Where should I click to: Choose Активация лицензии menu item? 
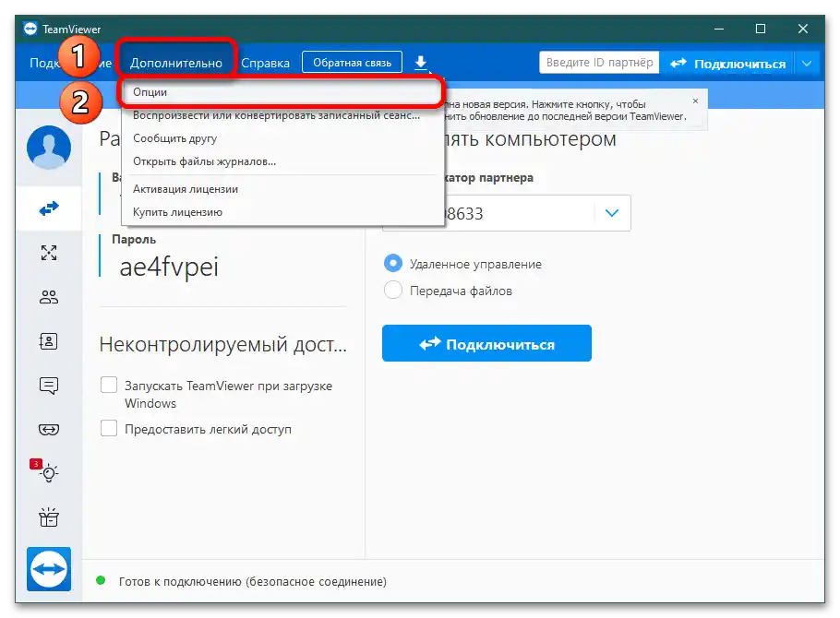[x=282, y=189]
